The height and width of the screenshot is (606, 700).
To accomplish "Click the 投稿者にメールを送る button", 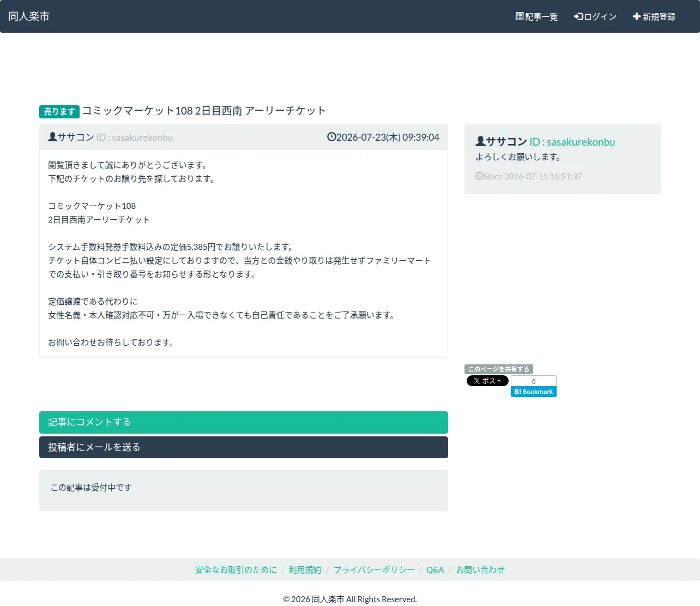I will (244, 447).
